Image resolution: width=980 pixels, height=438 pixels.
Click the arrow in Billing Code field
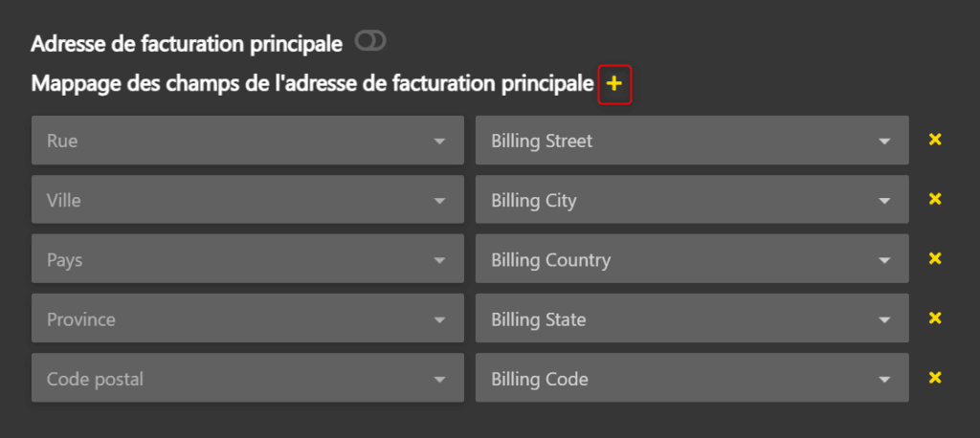[884, 380]
